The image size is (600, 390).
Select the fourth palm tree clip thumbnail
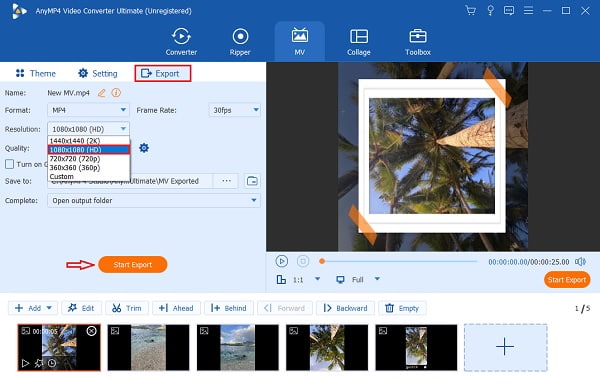point(327,348)
